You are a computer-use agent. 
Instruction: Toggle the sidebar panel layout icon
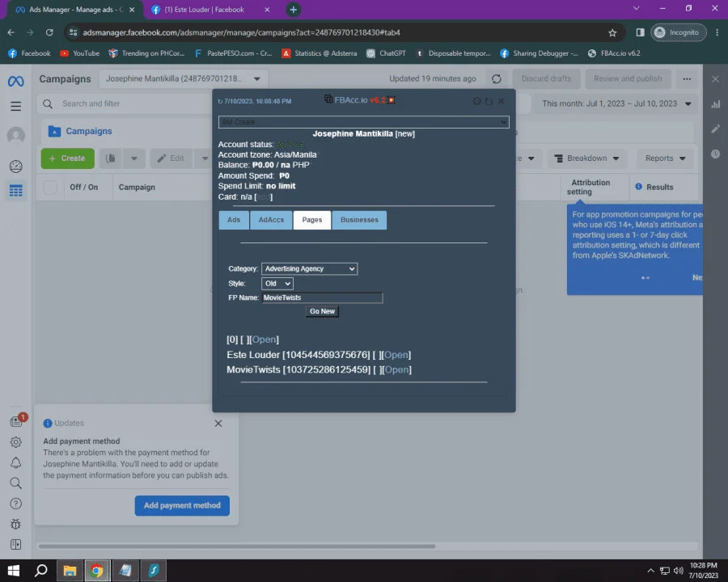coord(16,544)
